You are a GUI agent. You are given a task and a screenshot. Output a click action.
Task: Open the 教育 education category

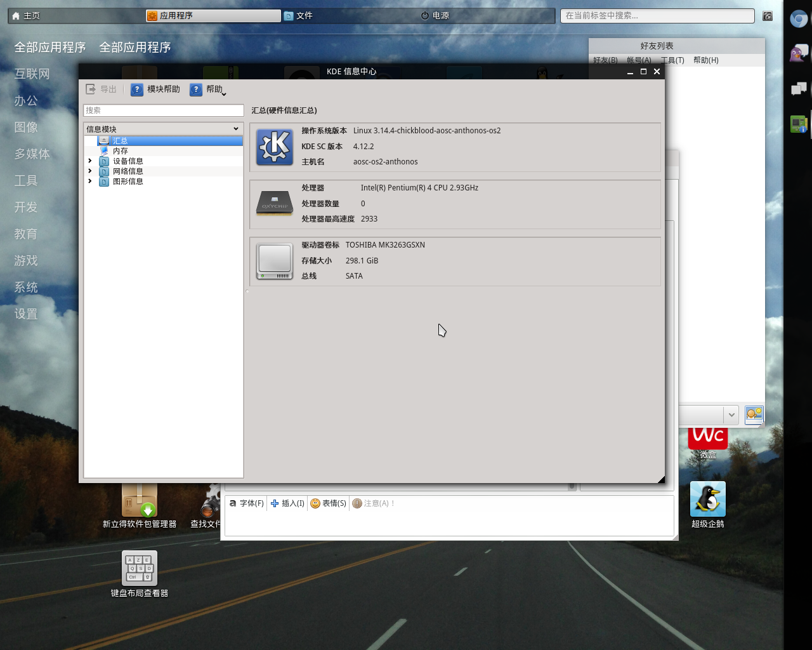(x=26, y=234)
